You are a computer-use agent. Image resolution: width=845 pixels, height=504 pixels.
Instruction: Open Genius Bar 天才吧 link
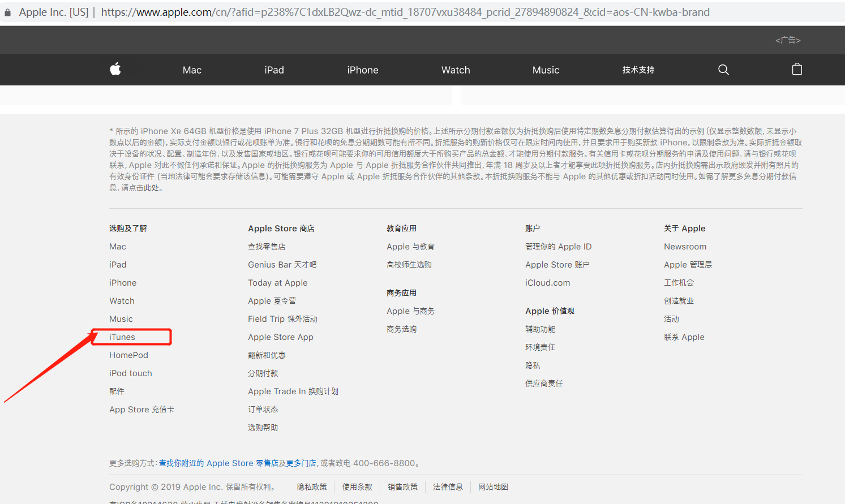[282, 265]
